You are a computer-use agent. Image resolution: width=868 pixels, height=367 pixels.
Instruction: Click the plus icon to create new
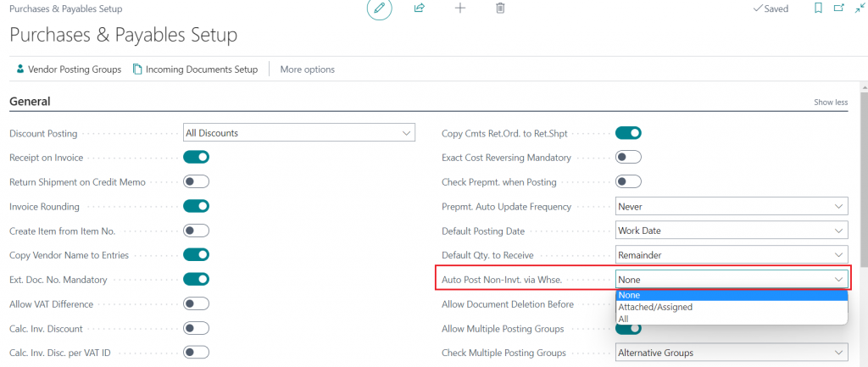[460, 8]
